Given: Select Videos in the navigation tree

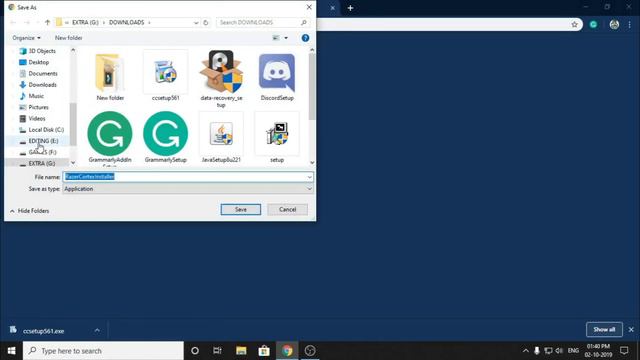Looking at the screenshot, I should pyautogui.click(x=32, y=118).
